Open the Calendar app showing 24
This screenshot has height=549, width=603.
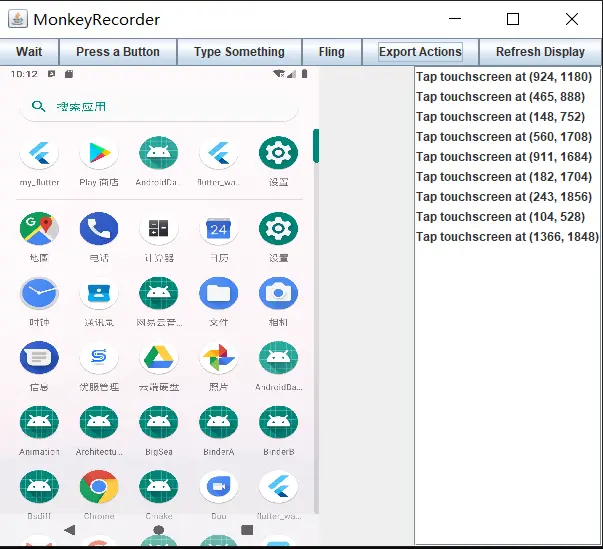218,228
